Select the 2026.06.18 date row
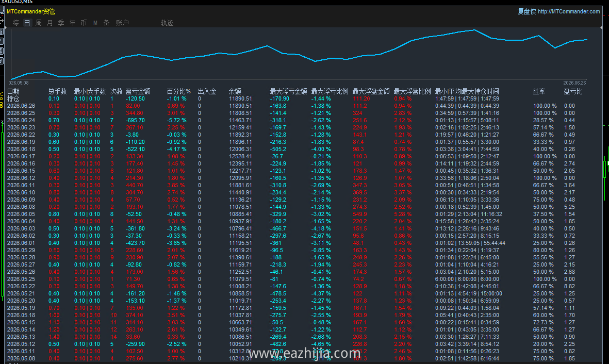The image size is (609, 364). [21, 149]
